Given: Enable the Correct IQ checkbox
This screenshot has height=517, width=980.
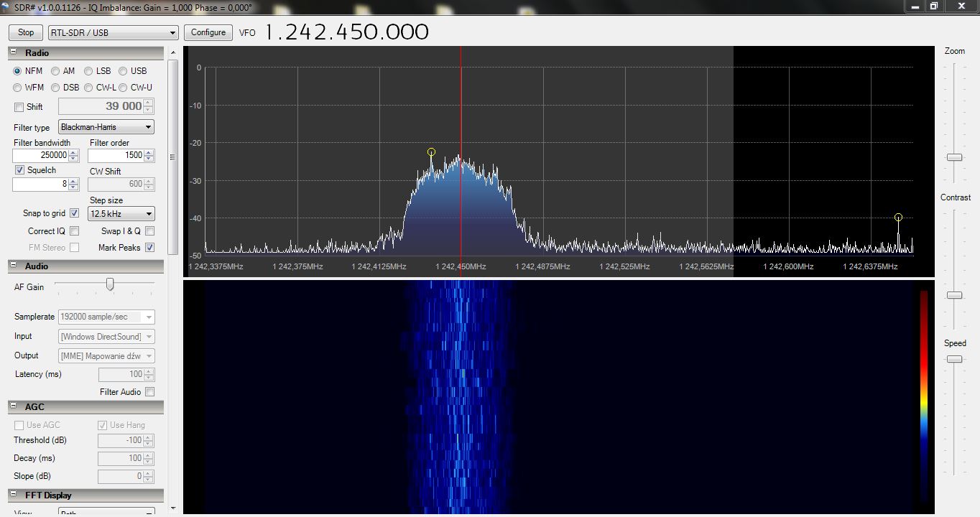Looking at the screenshot, I should point(74,231).
